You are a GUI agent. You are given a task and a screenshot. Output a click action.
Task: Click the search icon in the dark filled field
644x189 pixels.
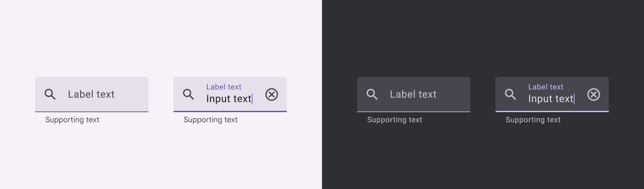coord(510,94)
